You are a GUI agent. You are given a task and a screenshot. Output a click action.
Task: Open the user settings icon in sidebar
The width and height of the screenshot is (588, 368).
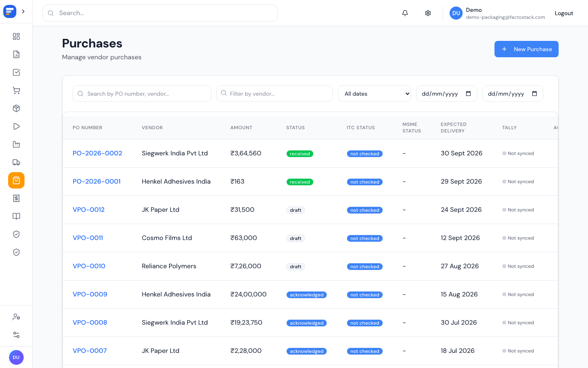[16, 317]
